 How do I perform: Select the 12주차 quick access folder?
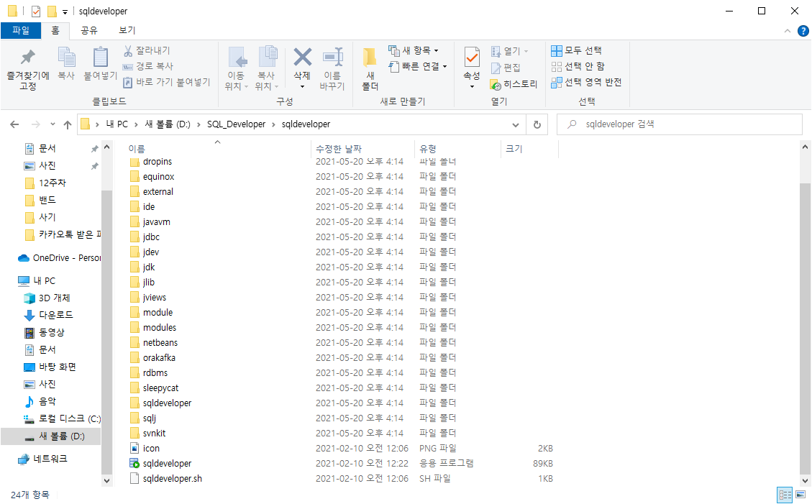(46, 183)
